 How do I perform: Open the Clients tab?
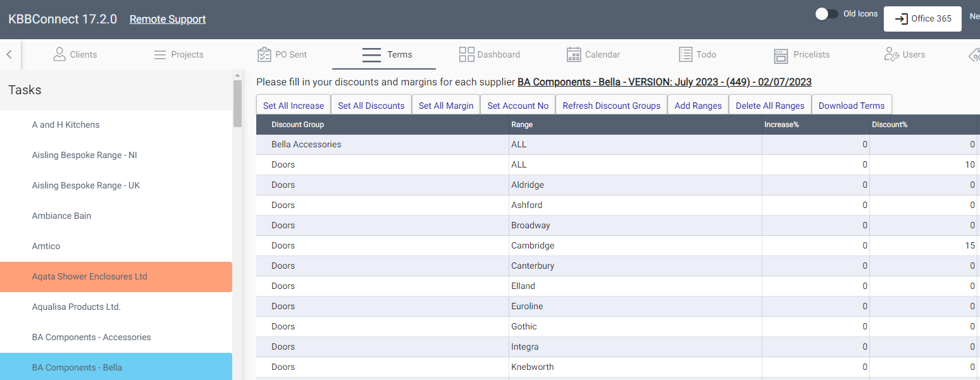pos(75,54)
